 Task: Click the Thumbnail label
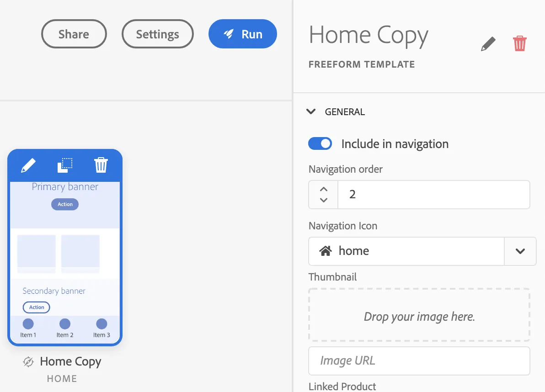click(x=333, y=277)
